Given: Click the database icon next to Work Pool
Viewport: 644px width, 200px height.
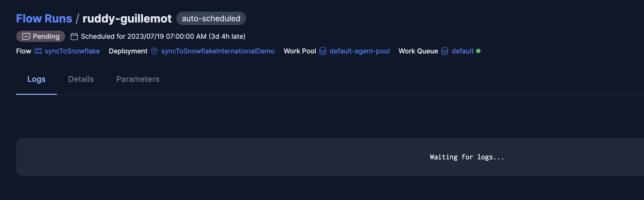Looking at the screenshot, I should [323, 51].
